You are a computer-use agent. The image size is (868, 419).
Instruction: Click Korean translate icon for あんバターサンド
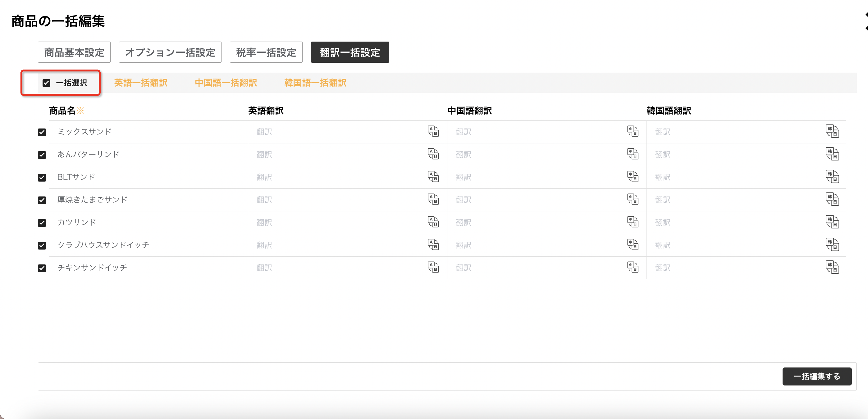(832, 154)
